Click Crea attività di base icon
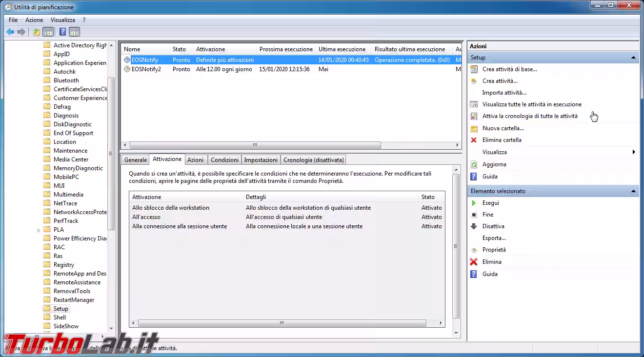 click(473, 69)
